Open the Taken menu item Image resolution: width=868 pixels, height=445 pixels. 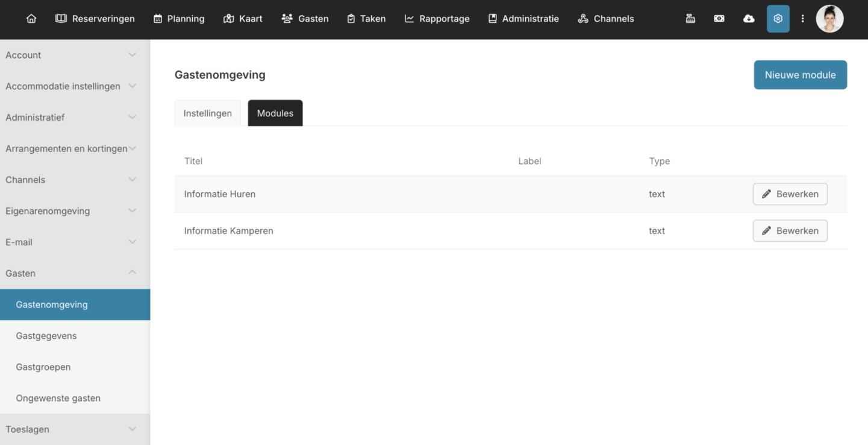[x=366, y=19]
